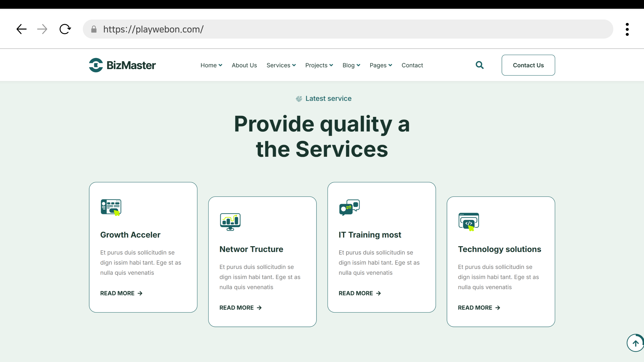Read more about Technology solutions
644x362 pixels.
coord(479,308)
